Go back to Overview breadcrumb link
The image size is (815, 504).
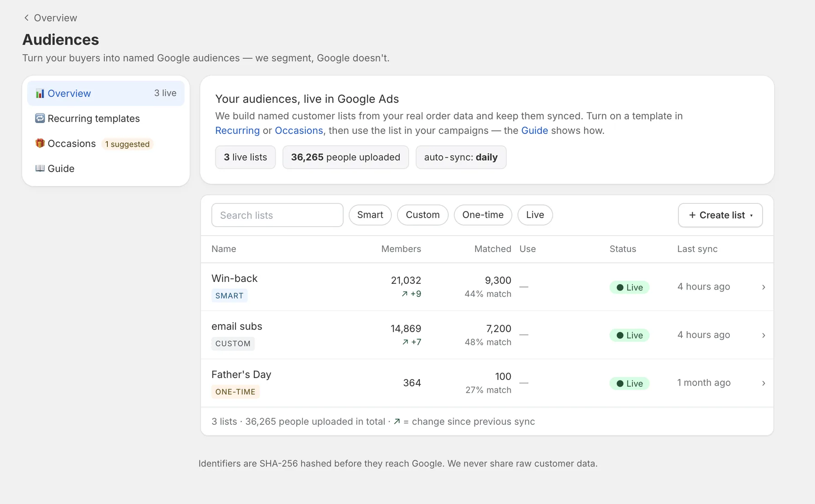point(50,18)
